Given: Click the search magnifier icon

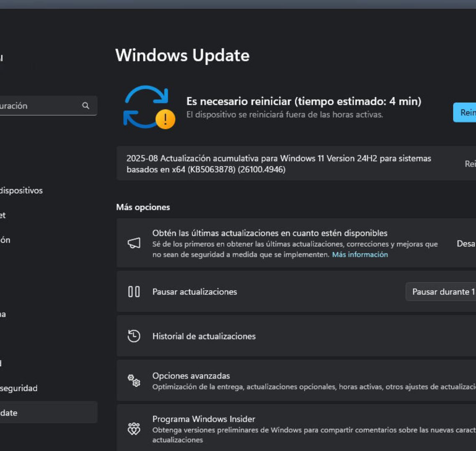Looking at the screenshot, I should click(x=86, y=105).
